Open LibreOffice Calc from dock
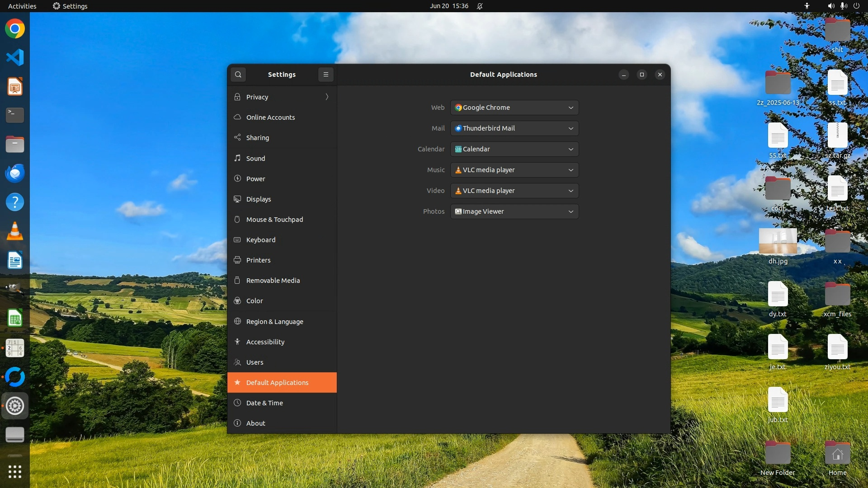868x488 pixels. [x=15, y=319]
